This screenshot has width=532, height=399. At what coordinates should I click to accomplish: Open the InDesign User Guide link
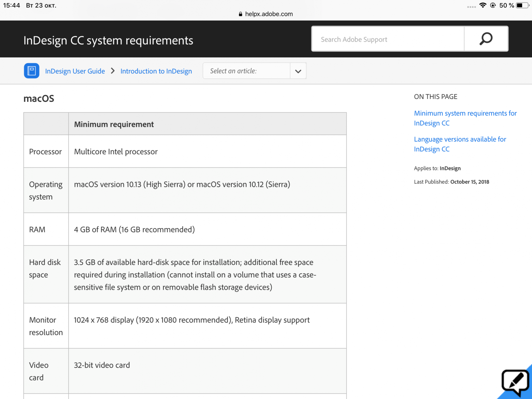[75, 71]
